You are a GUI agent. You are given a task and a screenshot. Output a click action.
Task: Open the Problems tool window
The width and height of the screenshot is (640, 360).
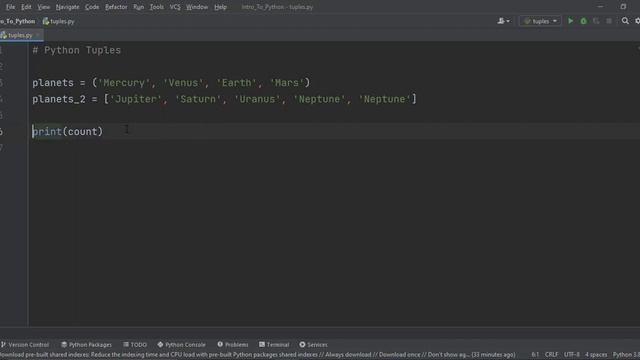pyautogui.click(x=233, y=344)
